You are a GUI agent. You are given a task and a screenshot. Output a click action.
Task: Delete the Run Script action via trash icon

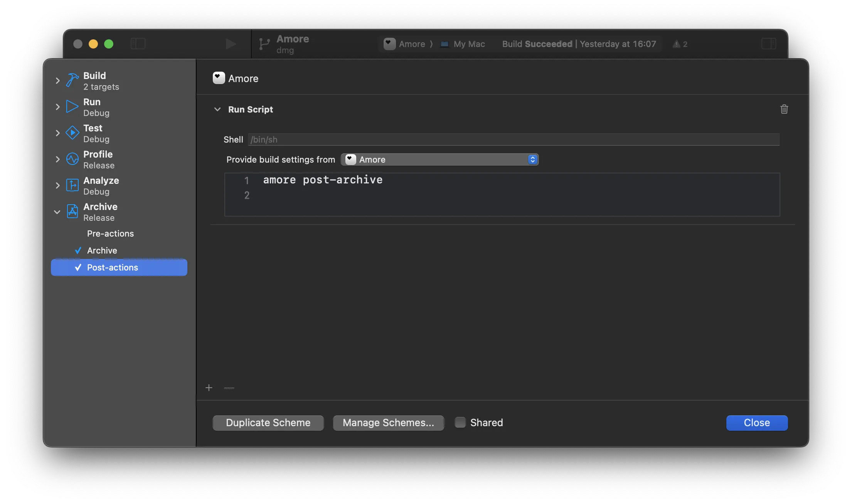pyautogui.click(x=784, y=109)
